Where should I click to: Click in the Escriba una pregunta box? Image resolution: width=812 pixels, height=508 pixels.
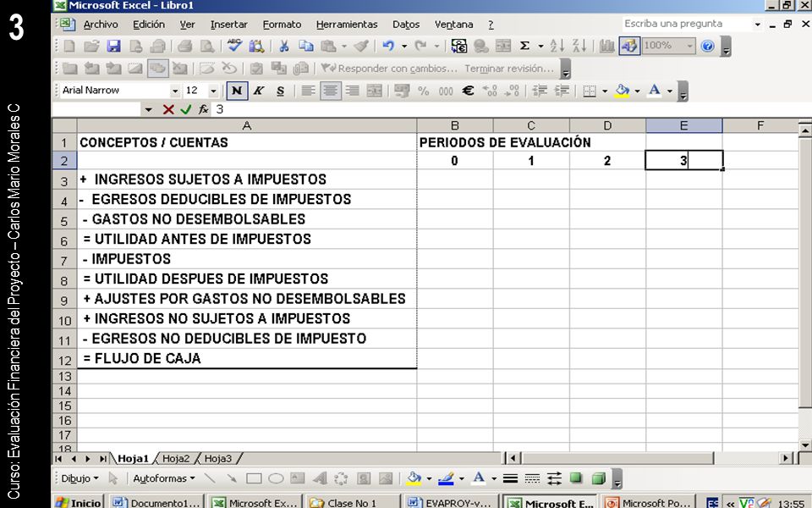coord(687,24)
